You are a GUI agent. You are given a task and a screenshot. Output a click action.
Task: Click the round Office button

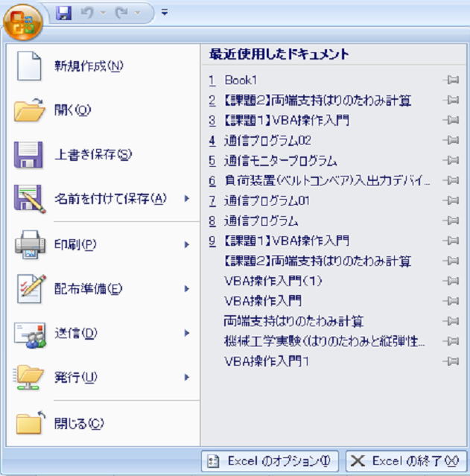[23, 23]
